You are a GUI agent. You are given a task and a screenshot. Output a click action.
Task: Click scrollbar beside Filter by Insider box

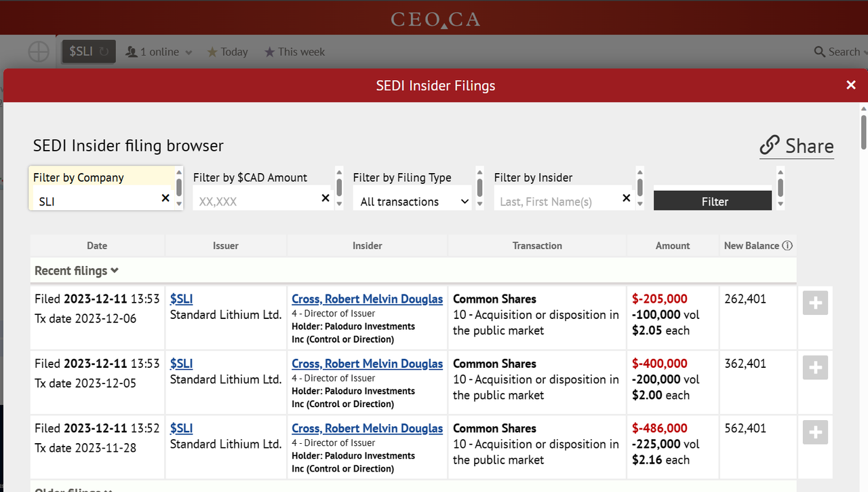coord(639,187)
